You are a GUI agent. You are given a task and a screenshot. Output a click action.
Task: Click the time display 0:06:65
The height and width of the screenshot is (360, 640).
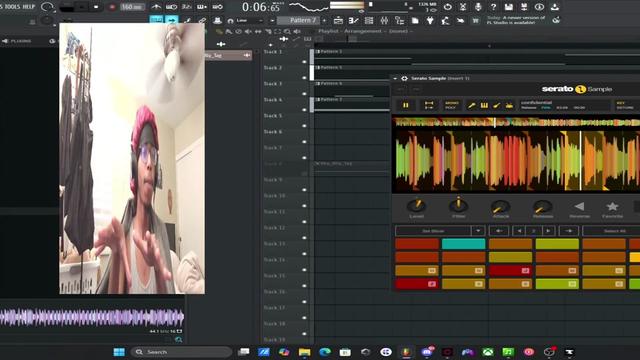coord(261,7)
